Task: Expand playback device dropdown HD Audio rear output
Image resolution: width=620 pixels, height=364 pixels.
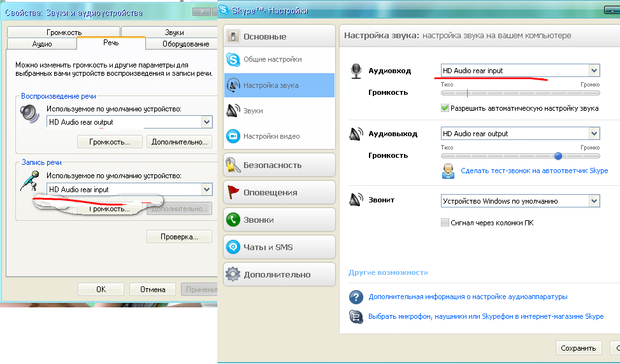Action: pos(206,122)
